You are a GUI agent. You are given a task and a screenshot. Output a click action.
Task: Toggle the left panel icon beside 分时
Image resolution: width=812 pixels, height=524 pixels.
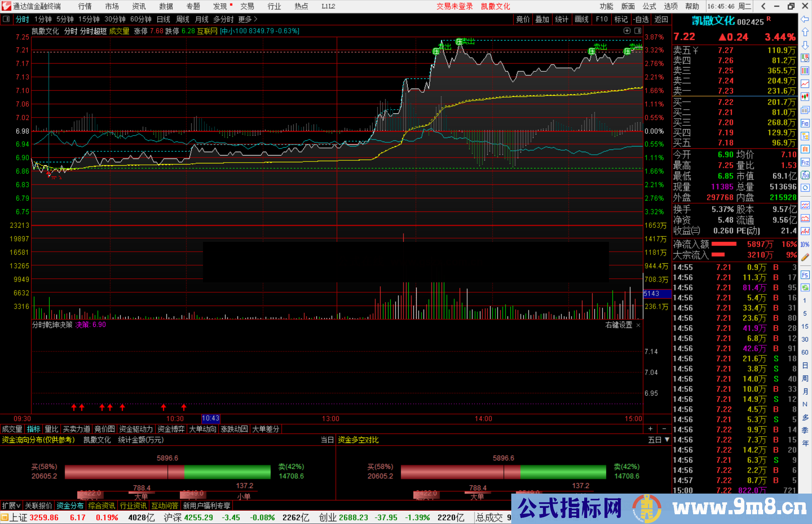point(6,19)
